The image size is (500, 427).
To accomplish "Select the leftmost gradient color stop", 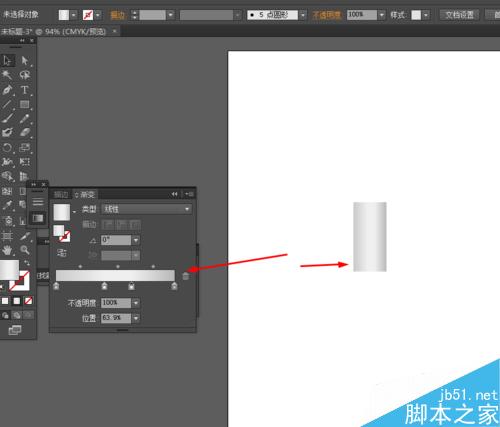I will tap(56, 286).
